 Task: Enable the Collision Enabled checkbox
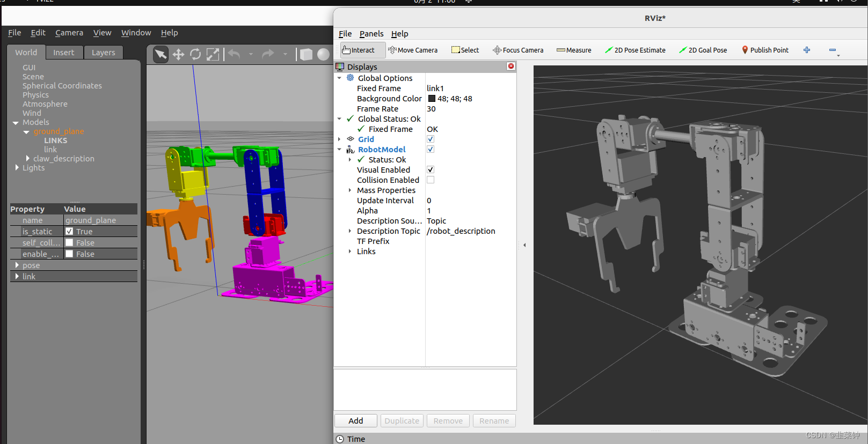[431, 180]
